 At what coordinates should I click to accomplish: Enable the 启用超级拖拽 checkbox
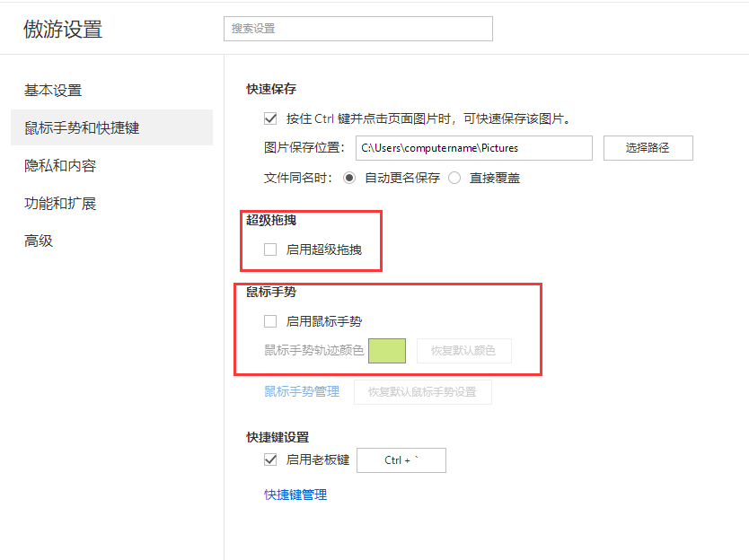coord(270,249)
